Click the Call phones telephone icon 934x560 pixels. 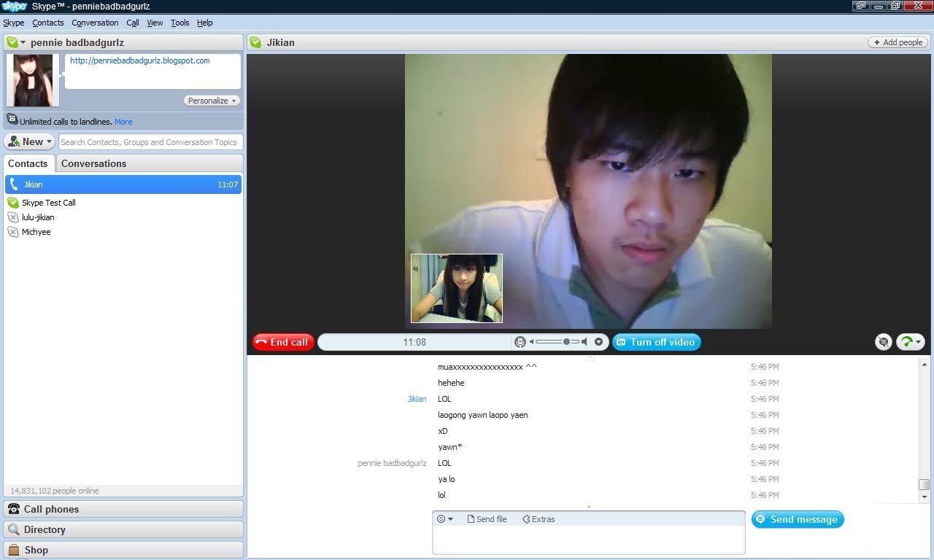(13, 509)
